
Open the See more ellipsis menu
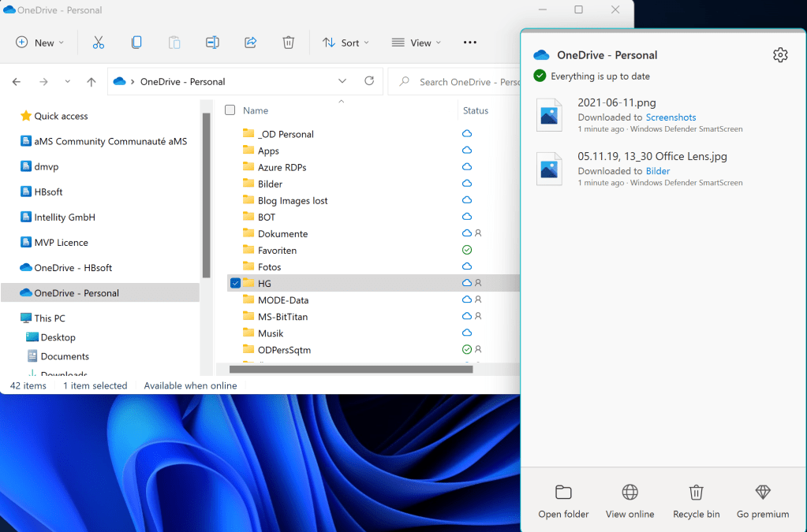click(469, 43)
